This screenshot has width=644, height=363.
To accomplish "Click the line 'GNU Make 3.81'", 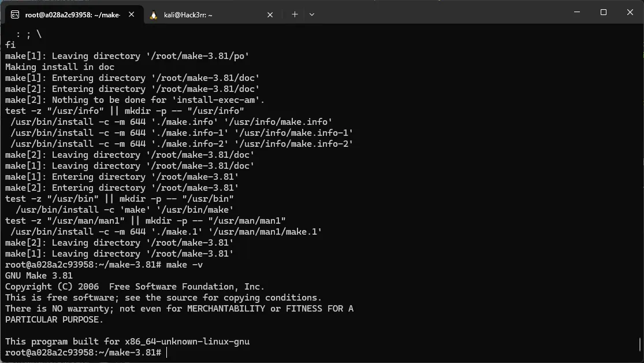I will click(x=39, y=276).
